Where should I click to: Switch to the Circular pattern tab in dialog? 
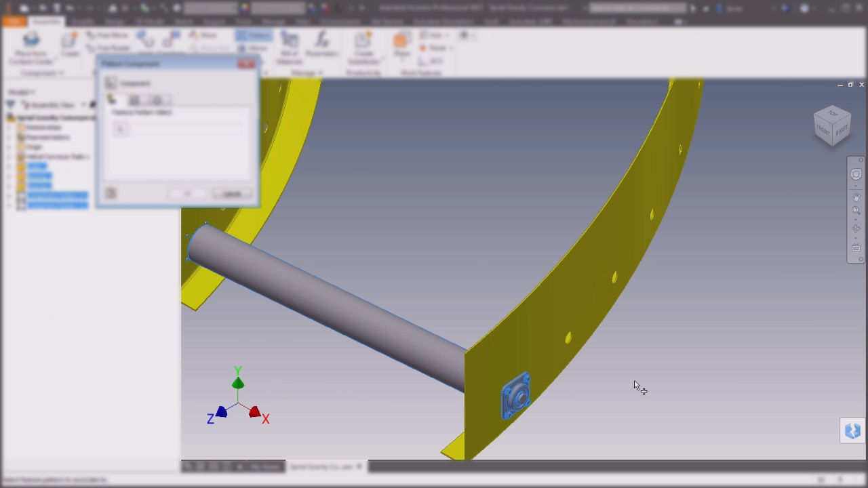157,100
